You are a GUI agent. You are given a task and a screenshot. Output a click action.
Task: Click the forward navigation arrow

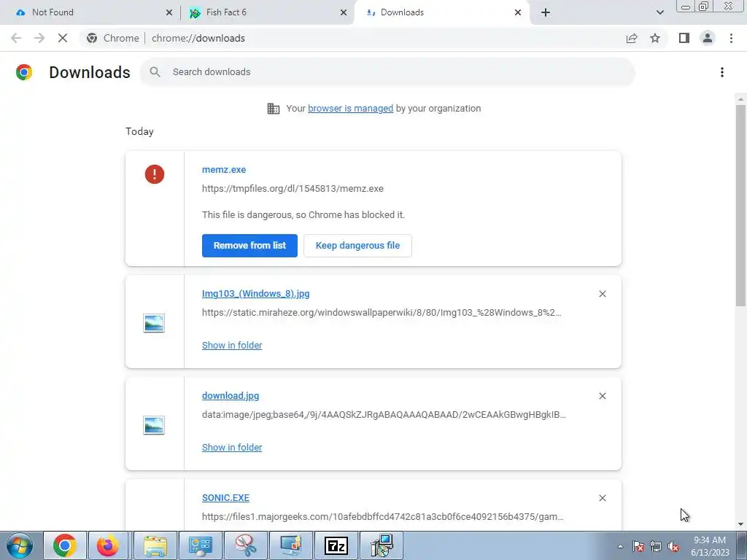[x=39, y=38]
